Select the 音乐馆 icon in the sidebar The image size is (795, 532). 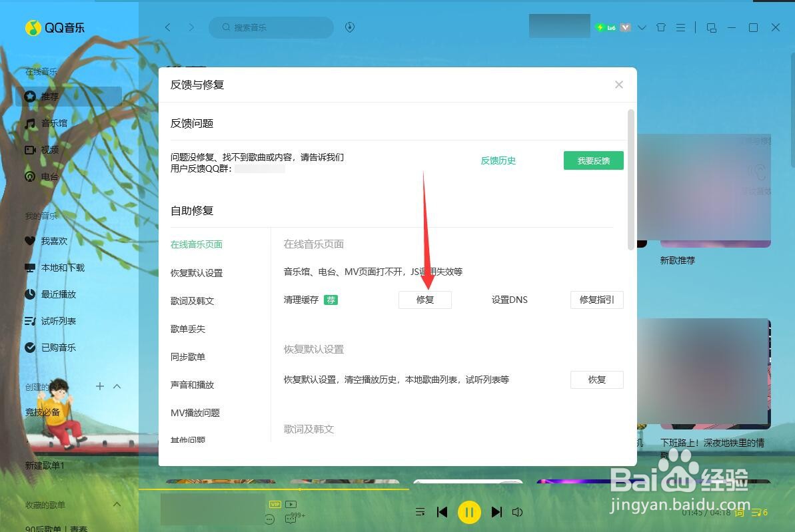[x=30, y=123]
